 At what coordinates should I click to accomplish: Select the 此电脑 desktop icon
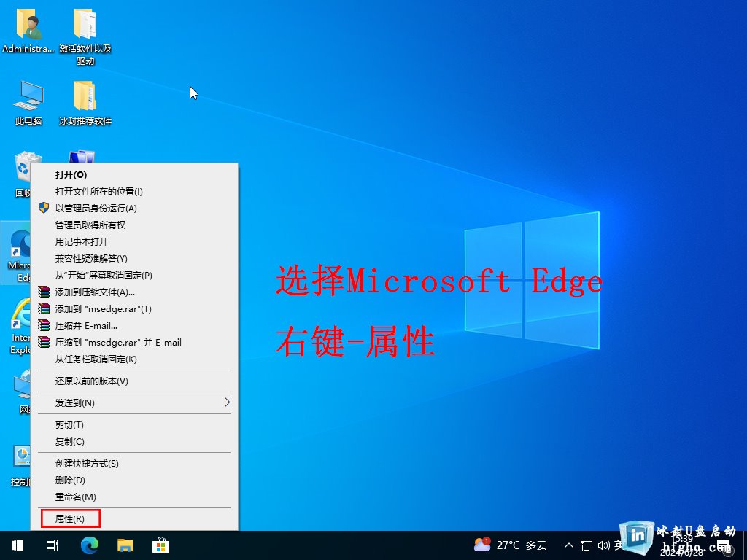point(28,102)
